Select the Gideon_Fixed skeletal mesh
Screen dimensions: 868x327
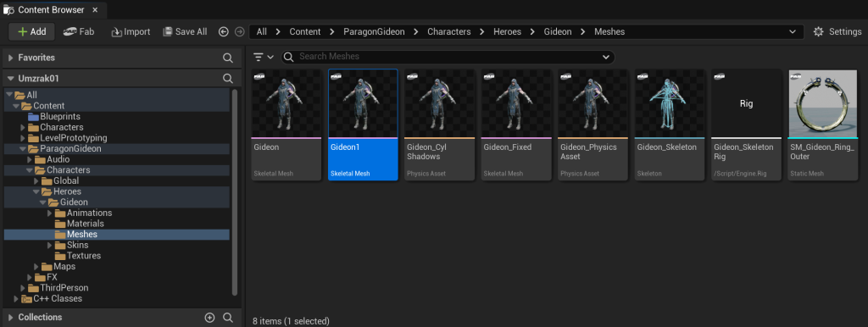pyautogui.click(x=516, y=125)
